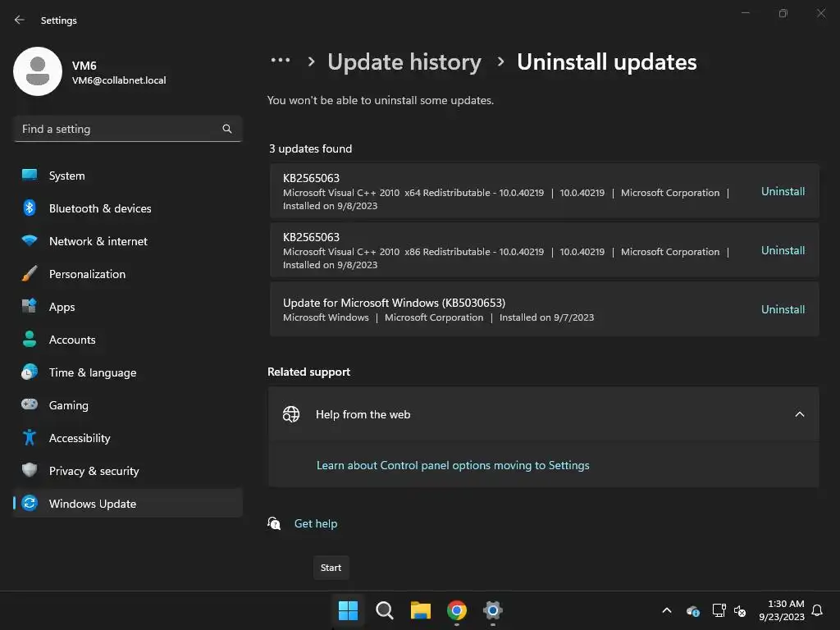Click the Bluetooth & devices icon

pyautogui.click(x=30, y=208)
